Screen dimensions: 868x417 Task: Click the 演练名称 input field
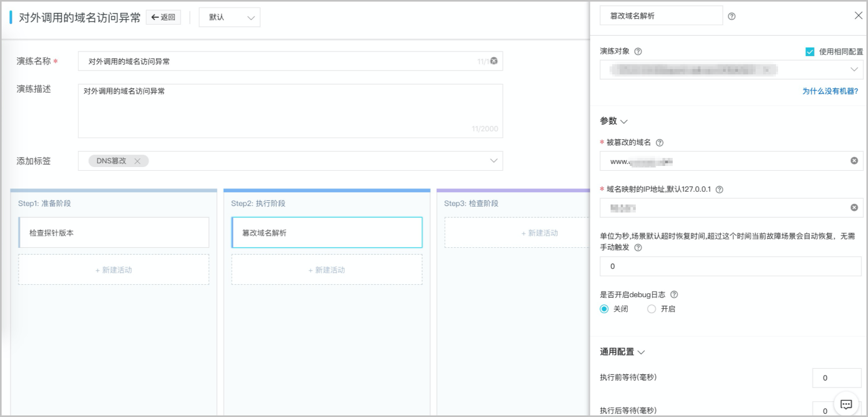point(290,61)
